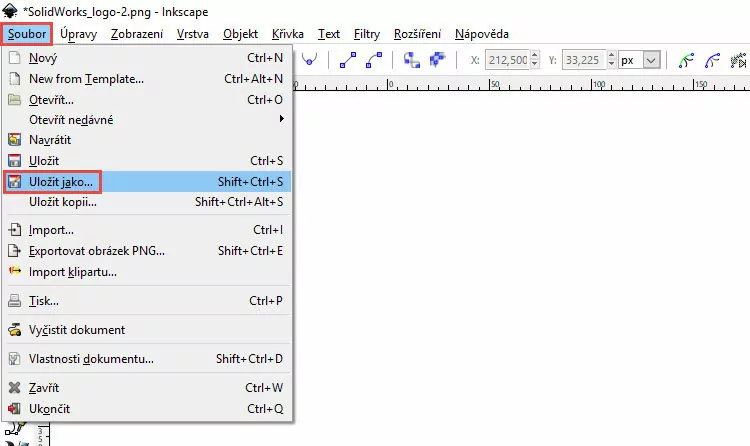Open the px units dropdown
750x446 pixels.
pyautogui.click(x=652, y=60)
